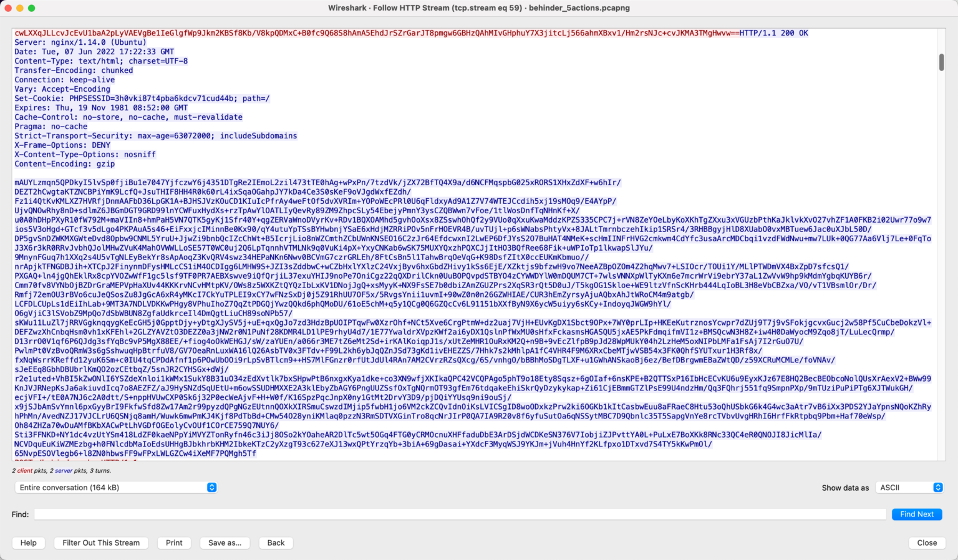Click the yellow minimize window button
Viewport: 958px width, 560px height.
click(x=20, y=8)
